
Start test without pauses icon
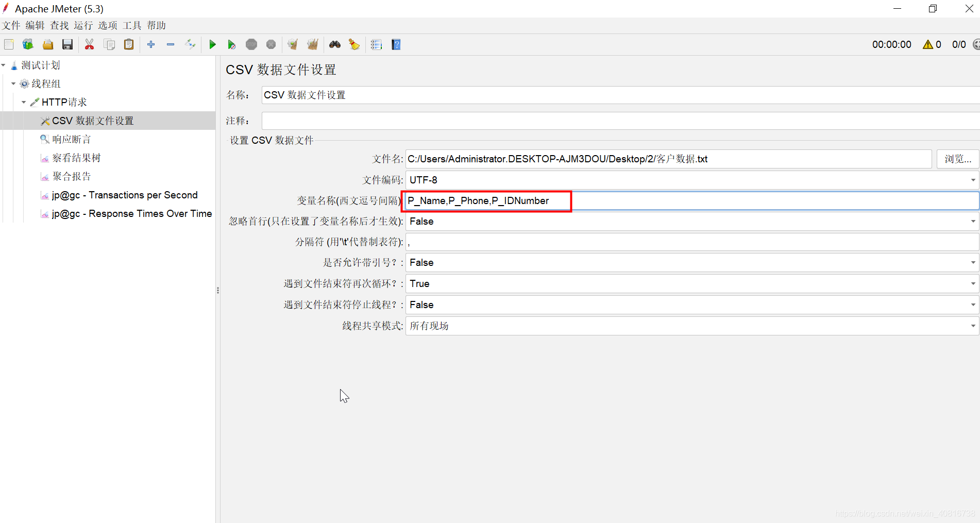click(x=232, y=45)
